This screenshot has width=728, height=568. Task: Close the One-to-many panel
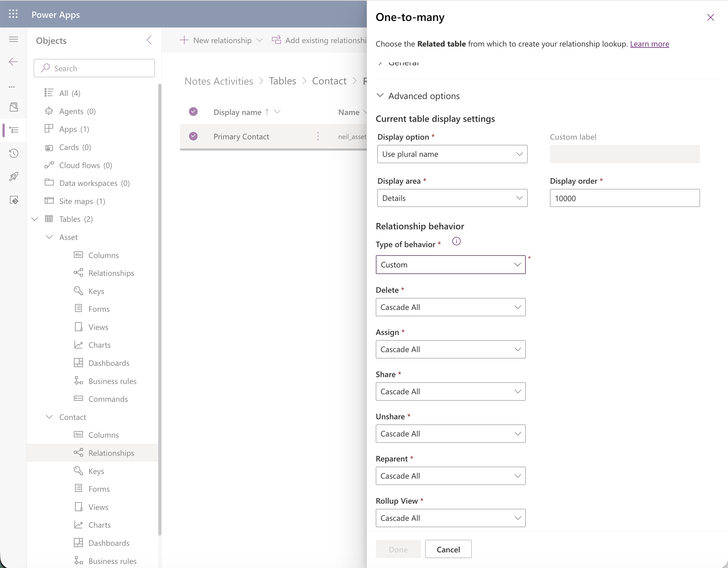[x=710, y=17]
